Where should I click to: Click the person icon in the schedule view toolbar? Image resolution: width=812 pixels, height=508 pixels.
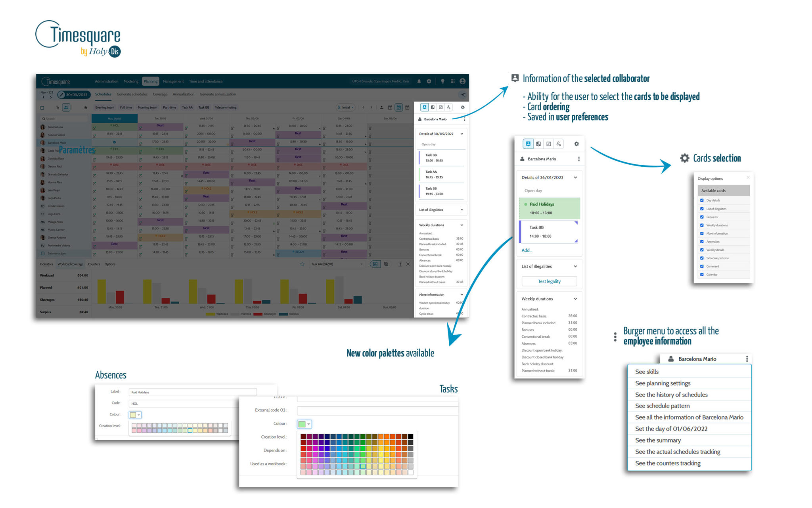[x=381, y=108]
